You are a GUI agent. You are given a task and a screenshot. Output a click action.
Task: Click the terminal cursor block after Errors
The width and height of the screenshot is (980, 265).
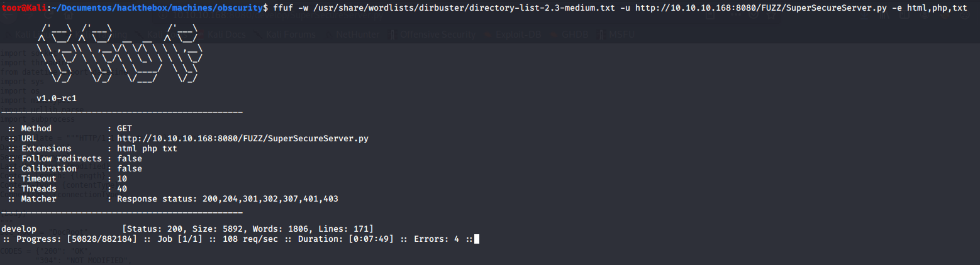[x=477, y=239]
